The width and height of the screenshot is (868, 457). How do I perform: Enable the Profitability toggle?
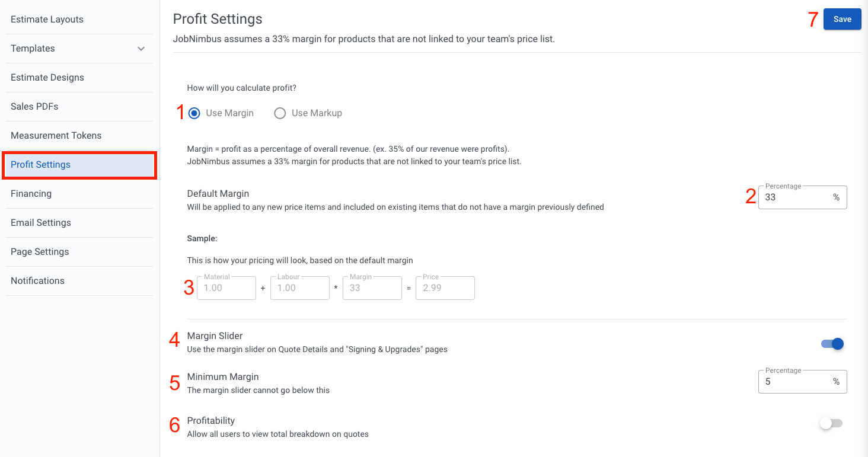click(831, 423)
